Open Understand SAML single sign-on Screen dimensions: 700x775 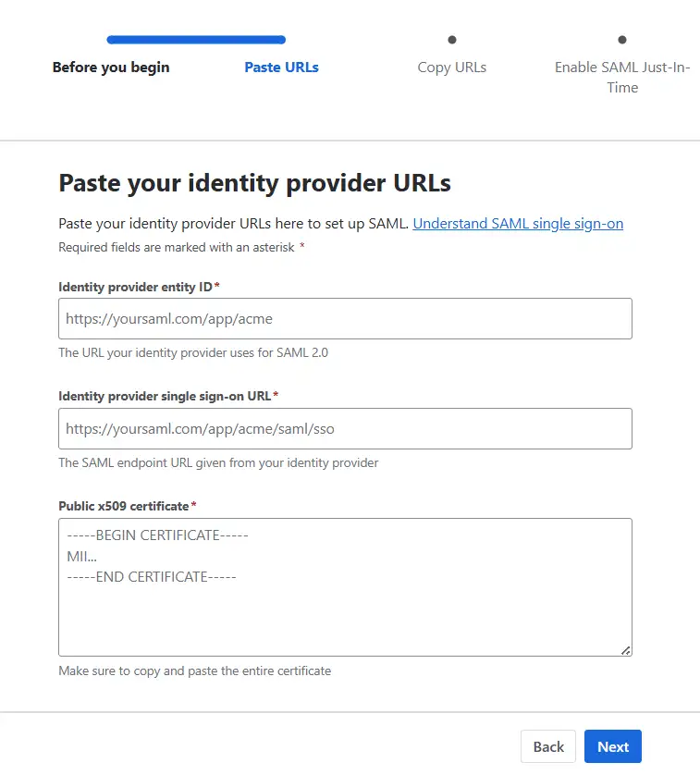pos(518,223)
